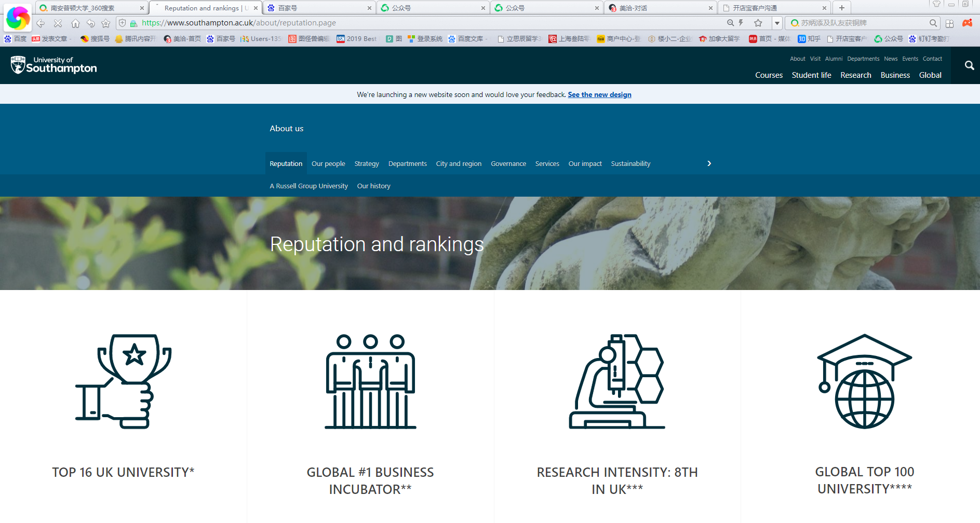
Task: Open the Global menu
Action: point(930,75)
